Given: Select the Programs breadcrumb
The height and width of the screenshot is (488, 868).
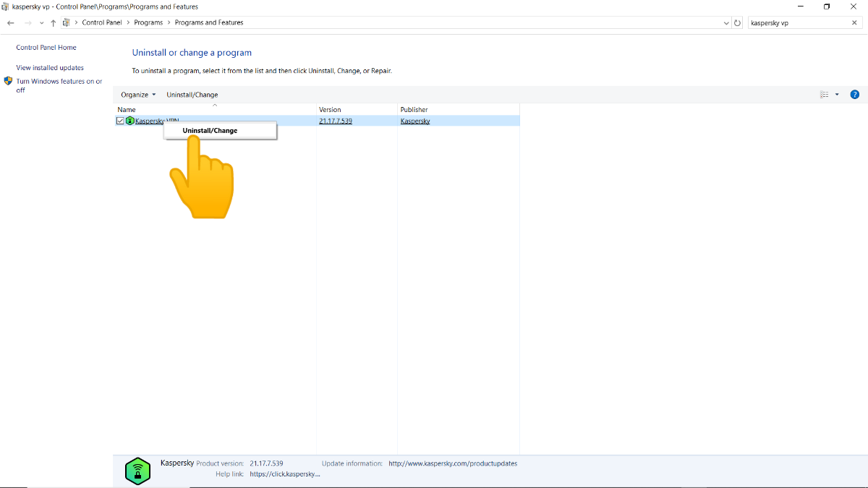Looking at the screenshot, I should [148, 22].
